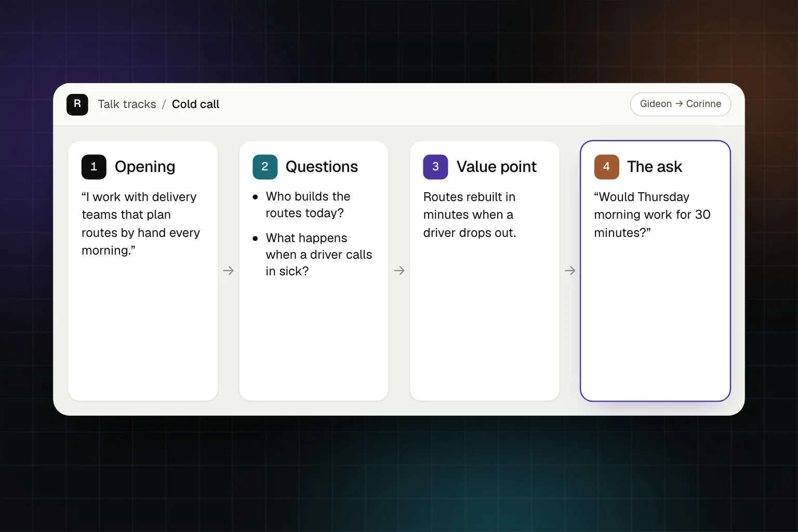Click "Who builds the routes today?" bullet
This screenshot has height=532, width=798.
pyautogui.click(x=308, y=205)
